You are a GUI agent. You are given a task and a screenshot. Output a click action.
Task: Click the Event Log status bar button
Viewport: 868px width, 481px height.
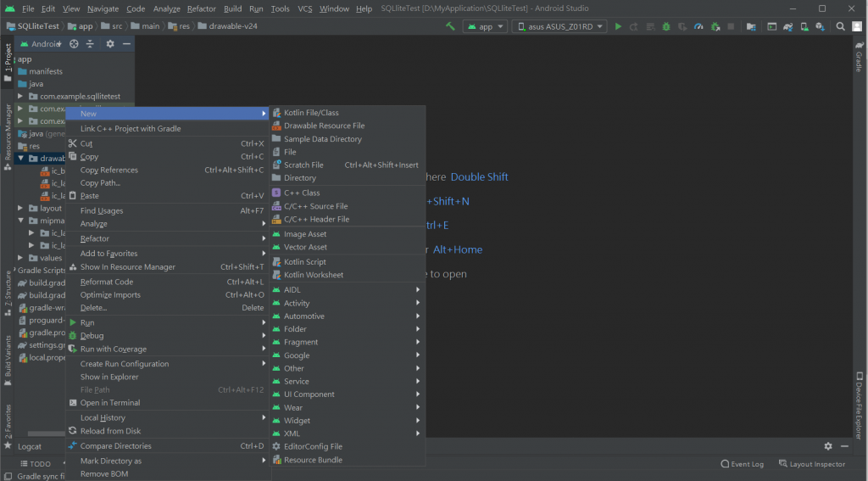coord(743,464)
